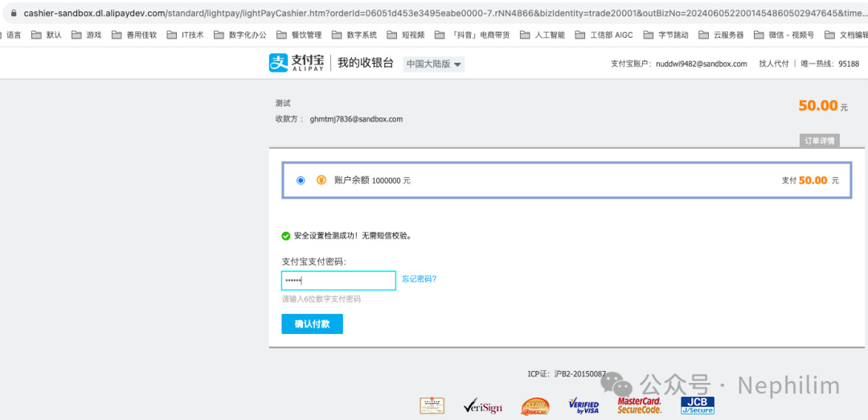
Task: Open the 微信 - 视频号 bookmark folder
Action: point(784,35)
